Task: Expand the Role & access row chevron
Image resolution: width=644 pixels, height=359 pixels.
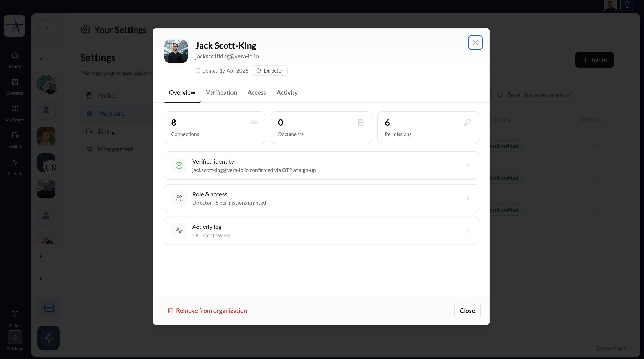Action: click(x=468, y=198)
